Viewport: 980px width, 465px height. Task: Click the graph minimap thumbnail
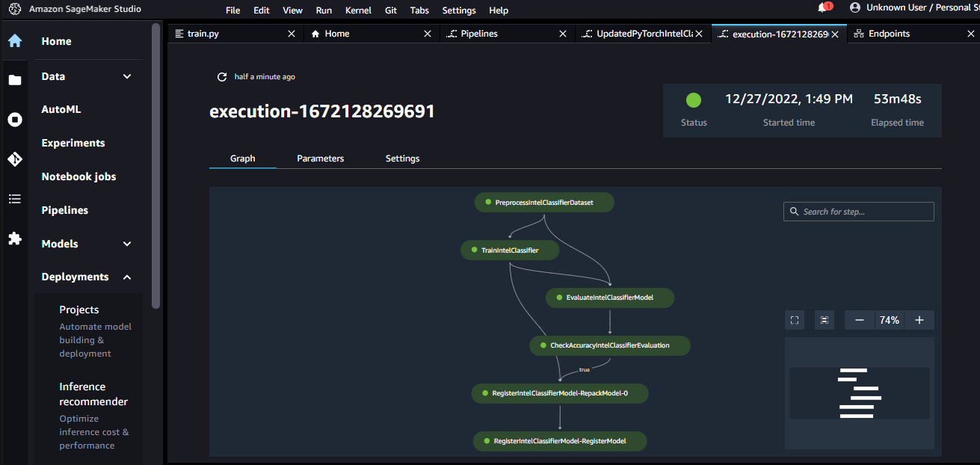click(860, 393)
